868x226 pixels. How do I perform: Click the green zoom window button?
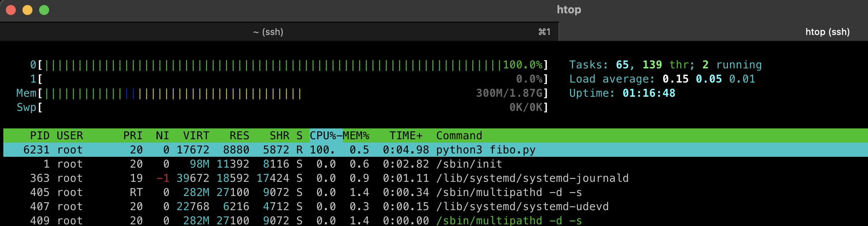(44, 10)
